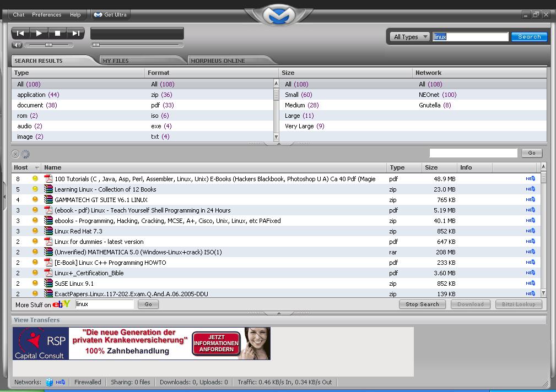Cancel the search with the round X icon
This screenshot has height=392, width=556.
(x=15, y=154)
